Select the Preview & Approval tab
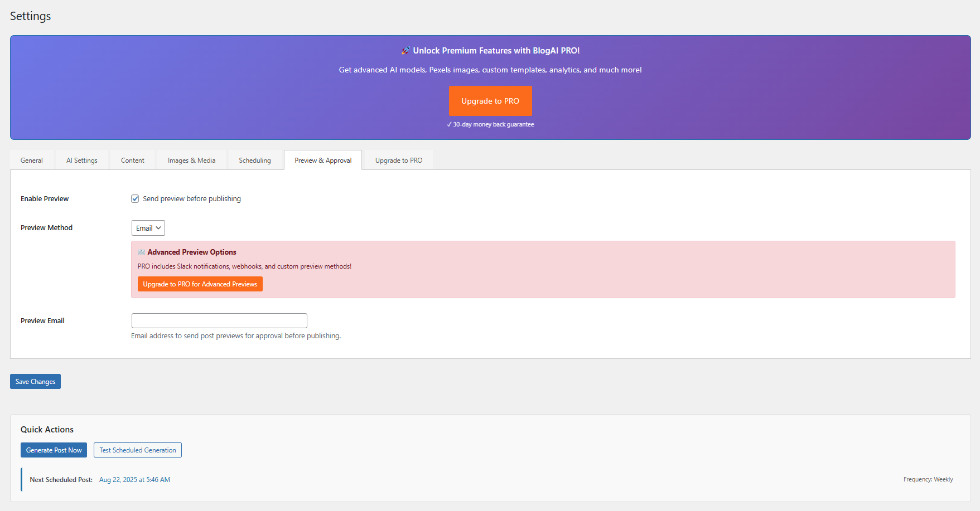Viewport: 980px width, 511px height. point(323,160)
